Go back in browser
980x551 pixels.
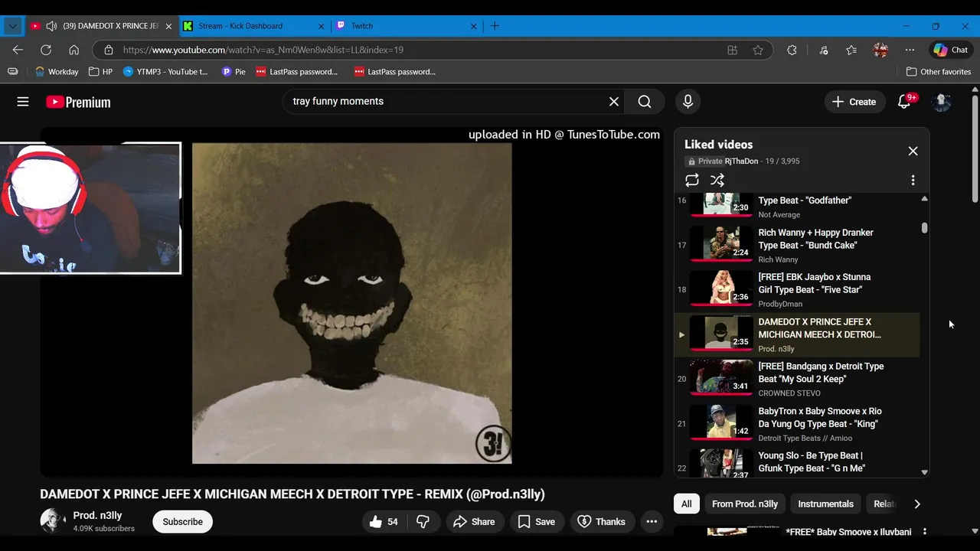tap(18, 50)
